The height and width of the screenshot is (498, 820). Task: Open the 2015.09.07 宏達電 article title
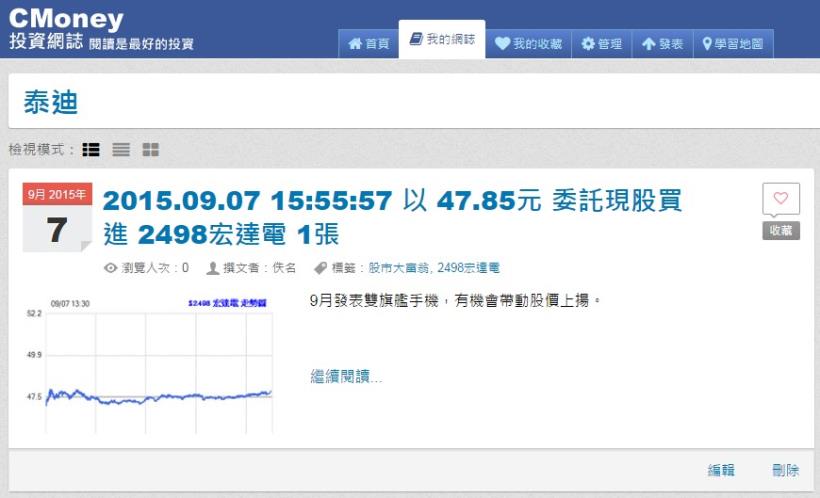tap(392, 217)
